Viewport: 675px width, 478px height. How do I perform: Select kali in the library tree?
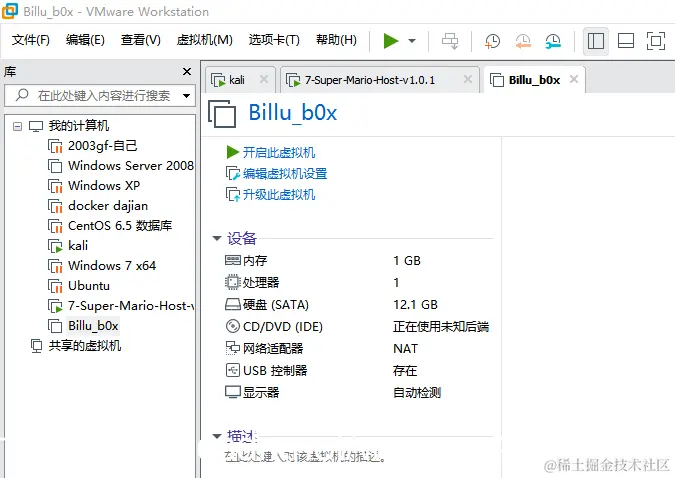click(78, 246)
